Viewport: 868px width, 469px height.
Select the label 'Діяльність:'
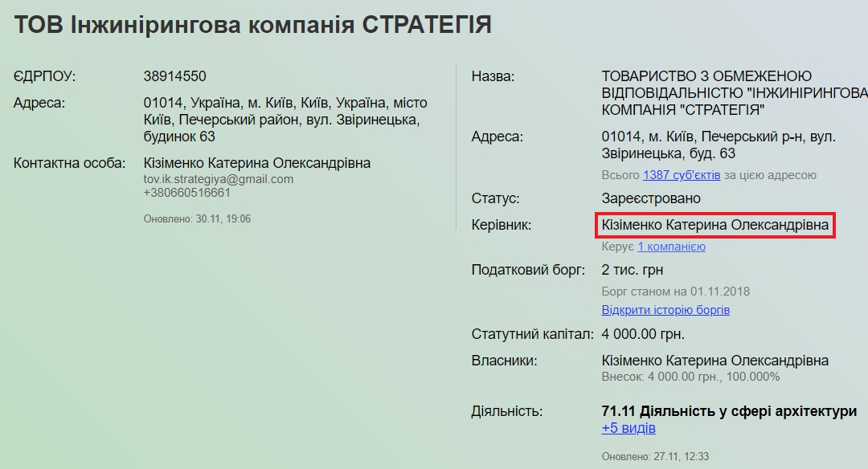pos(506,411)
